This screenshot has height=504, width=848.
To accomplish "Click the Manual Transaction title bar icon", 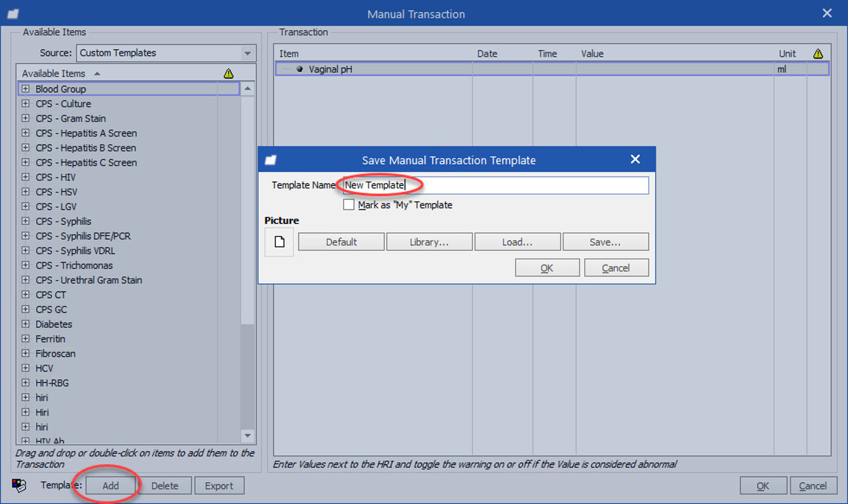I will (x=12, y=13).
